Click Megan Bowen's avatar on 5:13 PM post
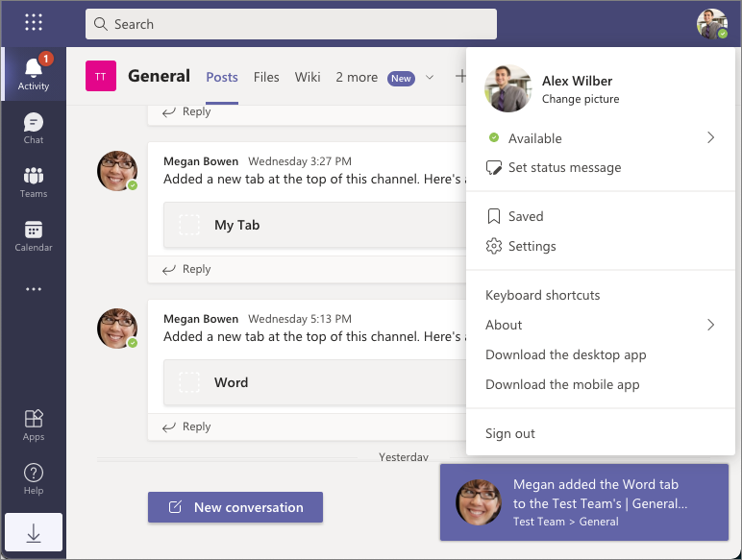 tap(117, 329)
